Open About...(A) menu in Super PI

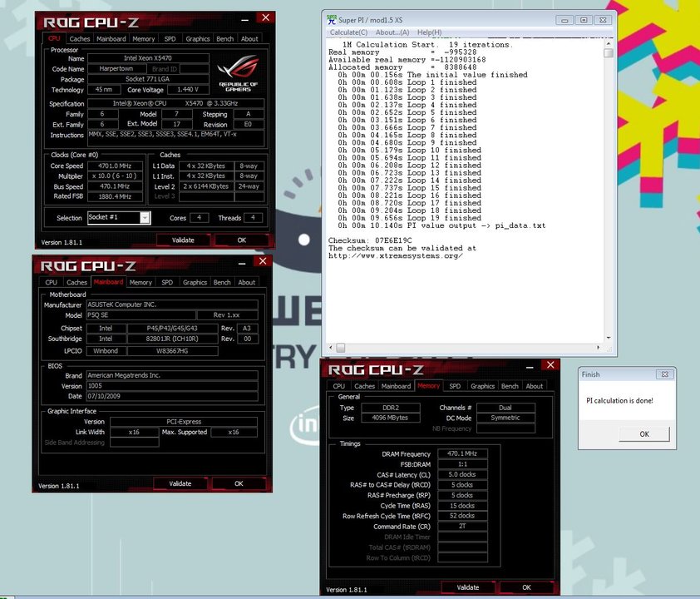coord(392,32)
